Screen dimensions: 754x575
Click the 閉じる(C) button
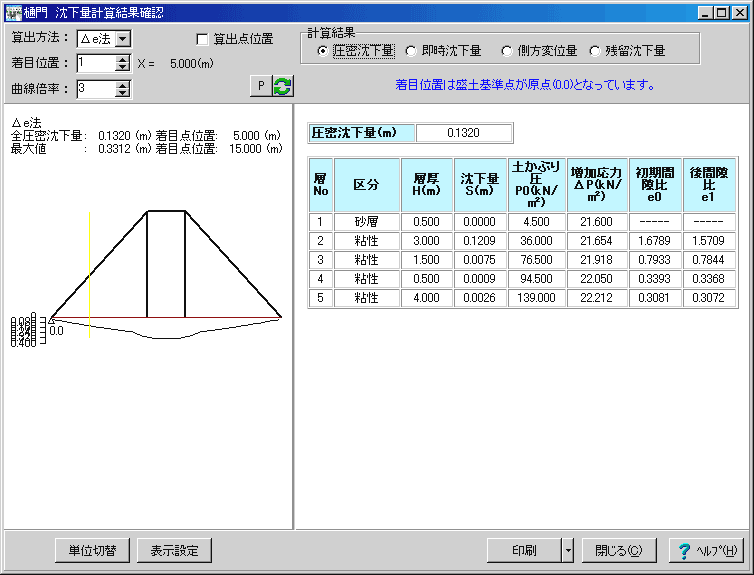619,550
